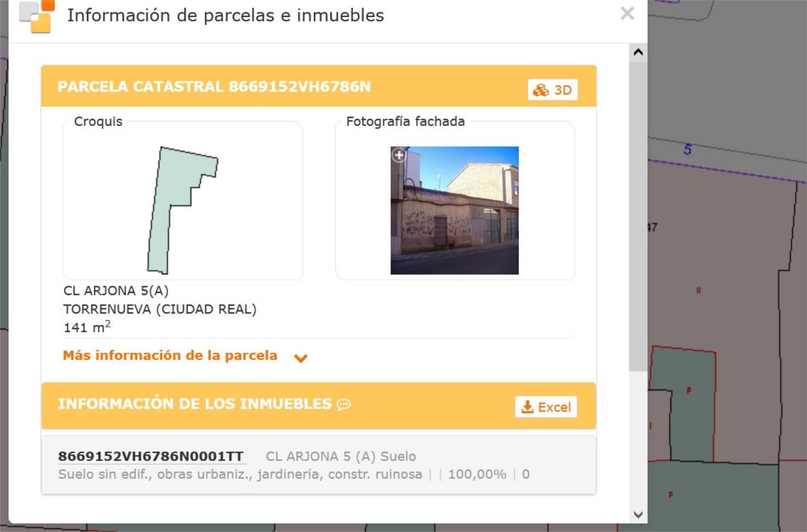Click the speech bubble info icon
Viewport: 807px width, 532px height.
(343, 404)
